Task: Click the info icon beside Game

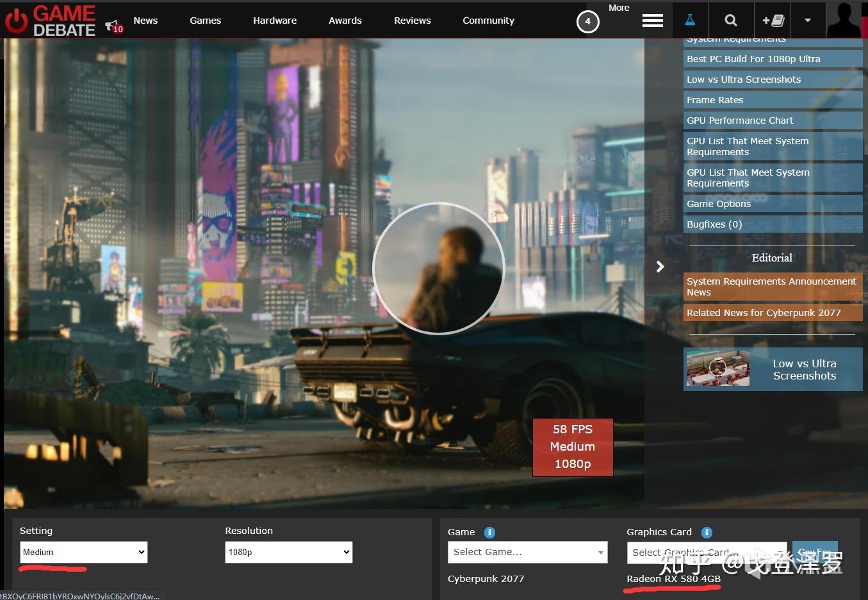Action: (489, 533)
